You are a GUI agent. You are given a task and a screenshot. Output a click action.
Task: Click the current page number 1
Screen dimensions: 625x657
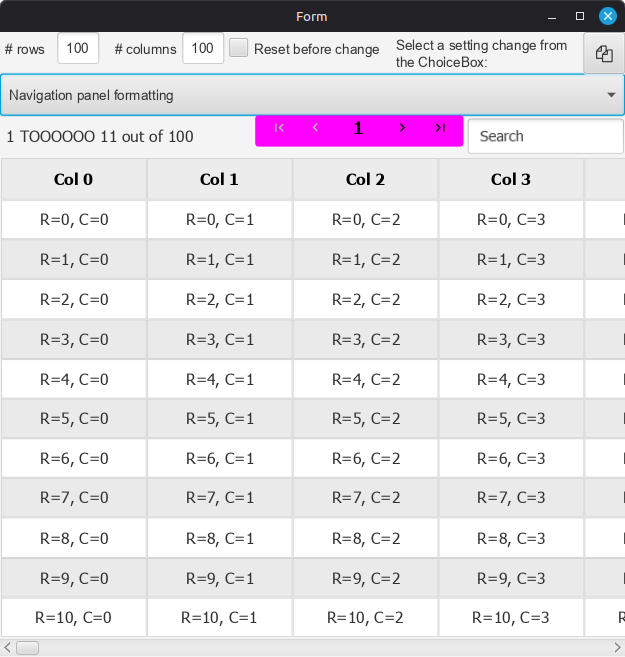point(358,128)
